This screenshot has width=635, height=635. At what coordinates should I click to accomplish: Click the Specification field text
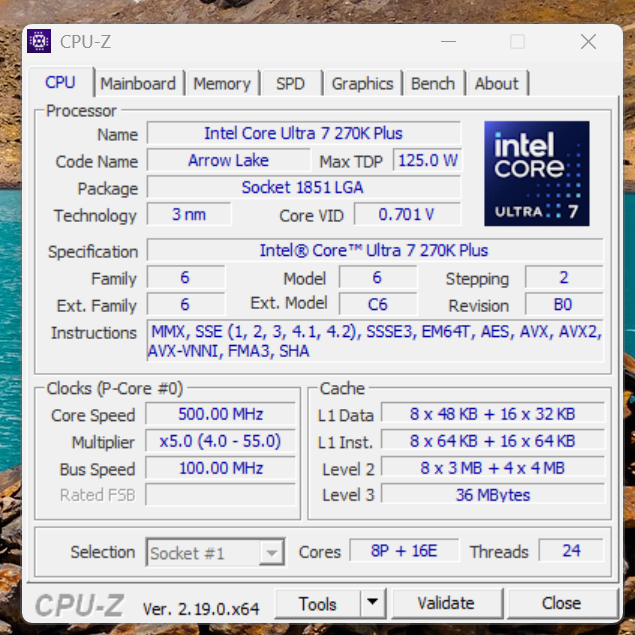pyautogui.click(x=375, y=250)
